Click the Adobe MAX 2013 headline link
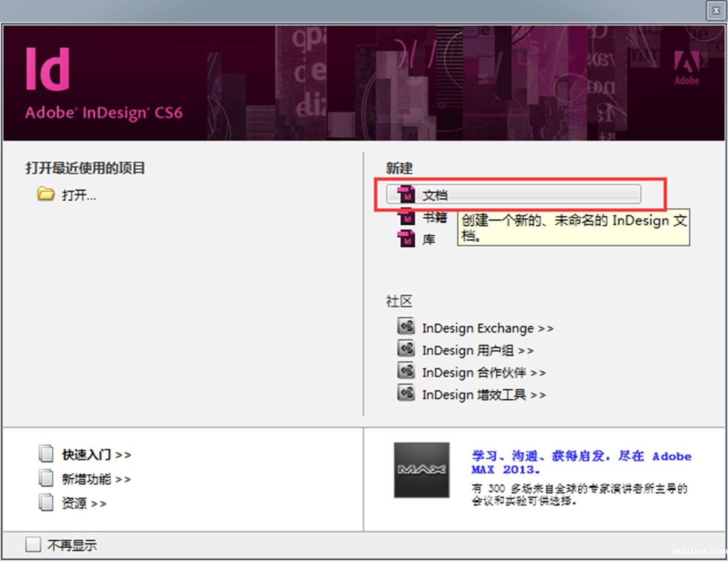This screenshot has height=561, width=728. tap(581, 463)
